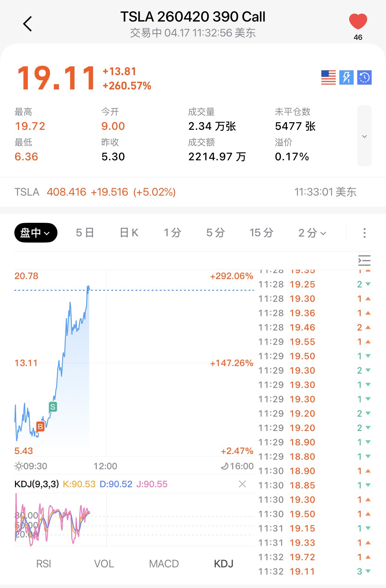Expand the quote details chevron
Image resolution: width=386 pixels, height=588 pixels.
[x=364, y=136]
